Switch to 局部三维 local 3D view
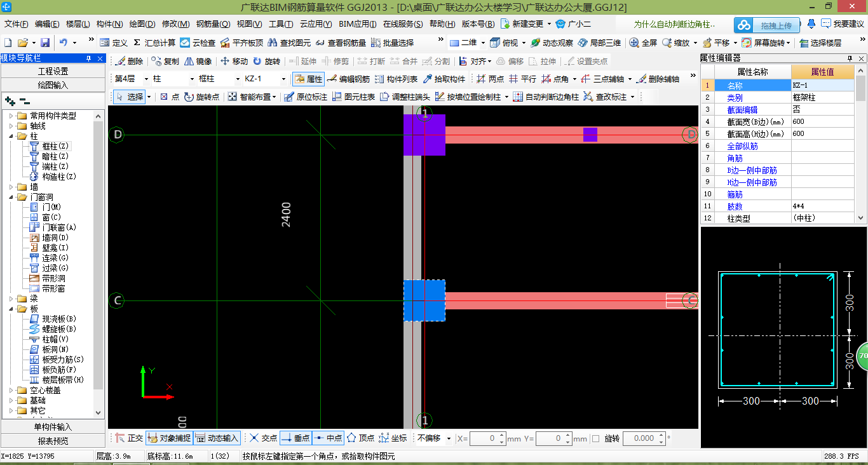Viewport: 868px width, 465px height. click(599, 43)
